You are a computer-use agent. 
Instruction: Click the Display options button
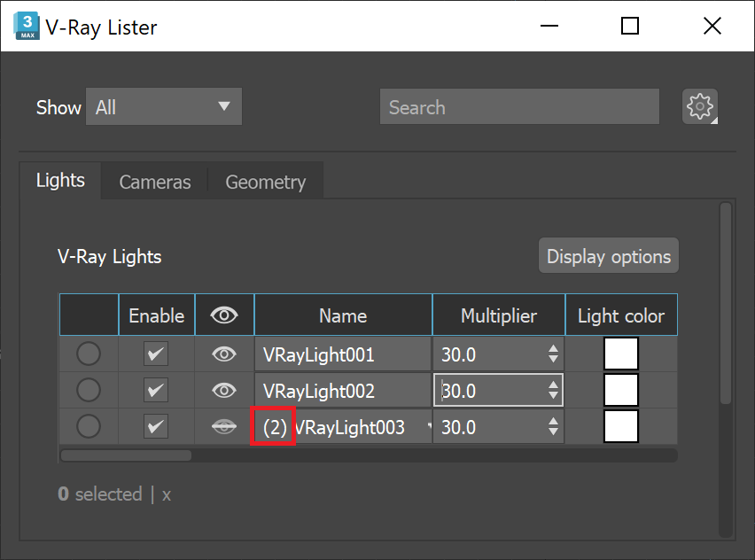pos(609,256)
